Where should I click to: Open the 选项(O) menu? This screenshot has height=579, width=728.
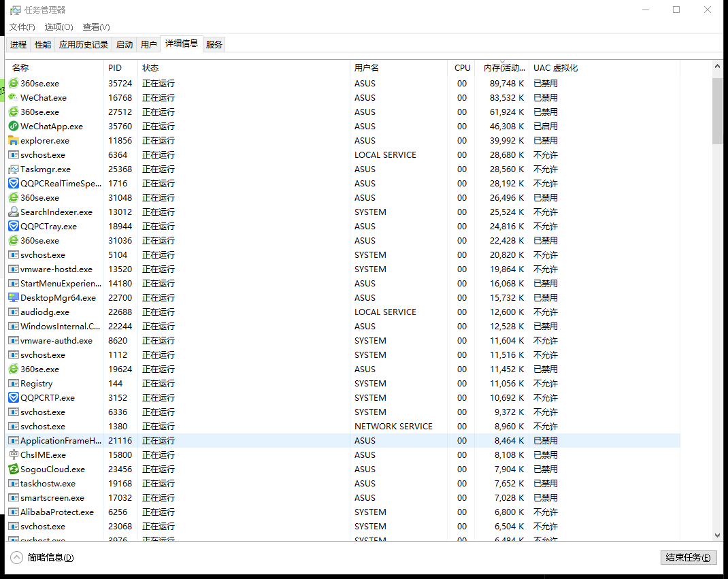59,27
